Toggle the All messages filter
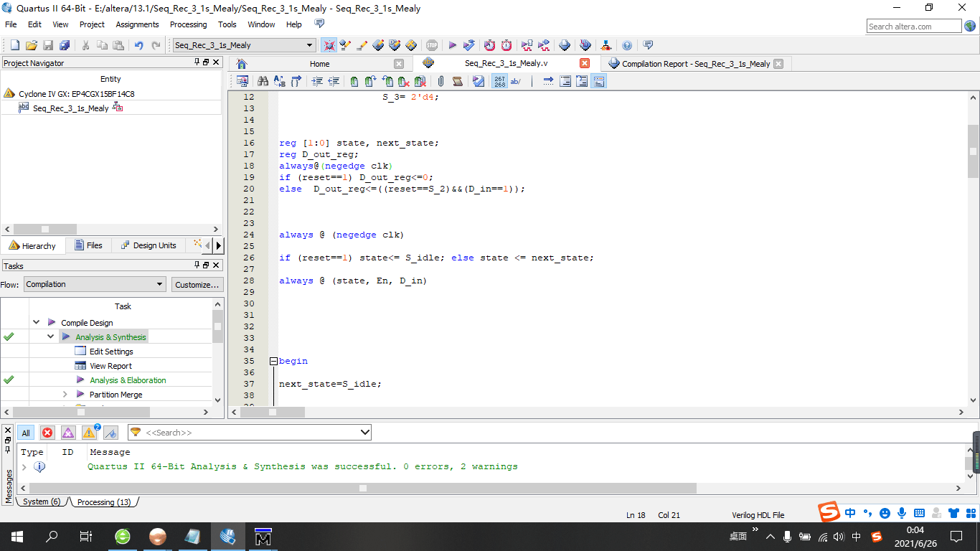The width and height of the screenshot is (980, 551). [26, 433]
